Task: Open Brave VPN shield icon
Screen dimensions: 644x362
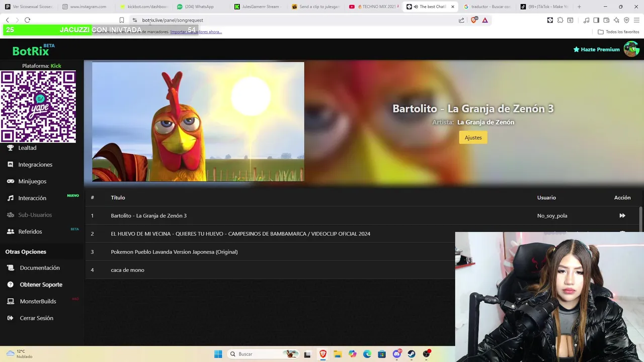Action: pyautogui.click(x=626, y=20)
